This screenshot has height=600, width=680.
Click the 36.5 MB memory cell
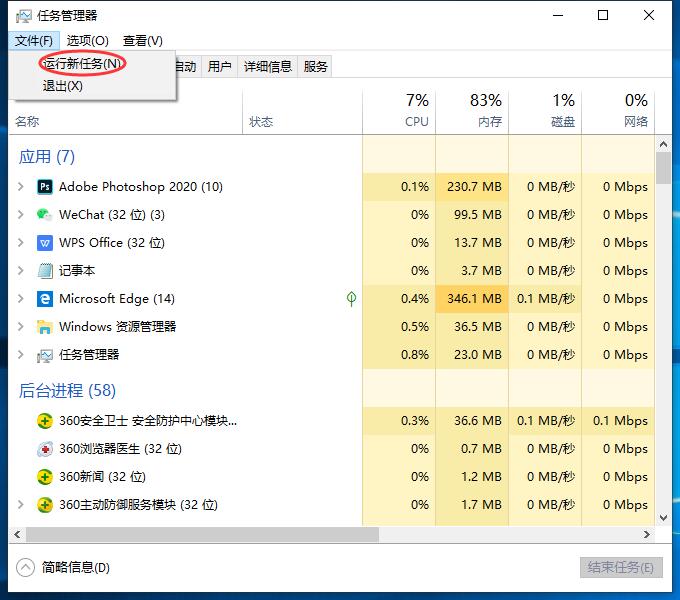coord(472,326)
